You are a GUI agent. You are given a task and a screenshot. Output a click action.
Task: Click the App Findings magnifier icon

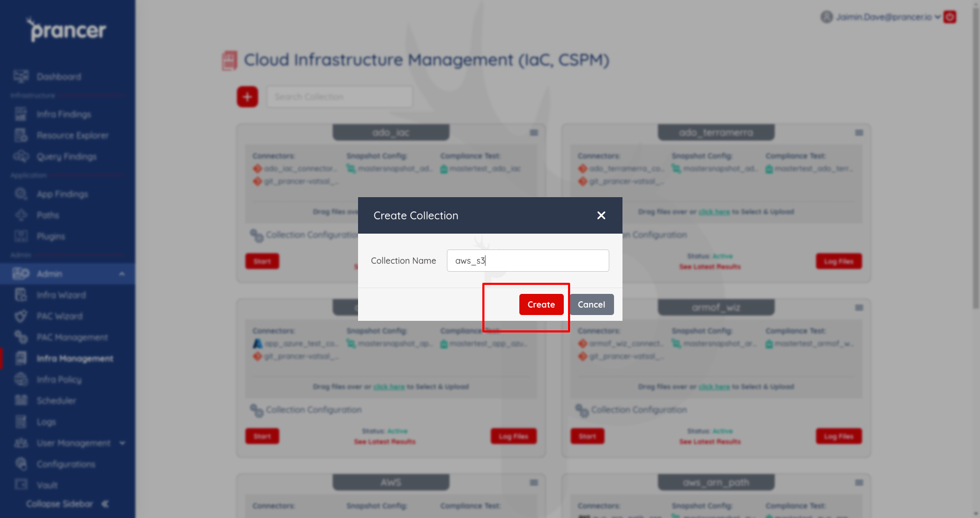[21, 193]
